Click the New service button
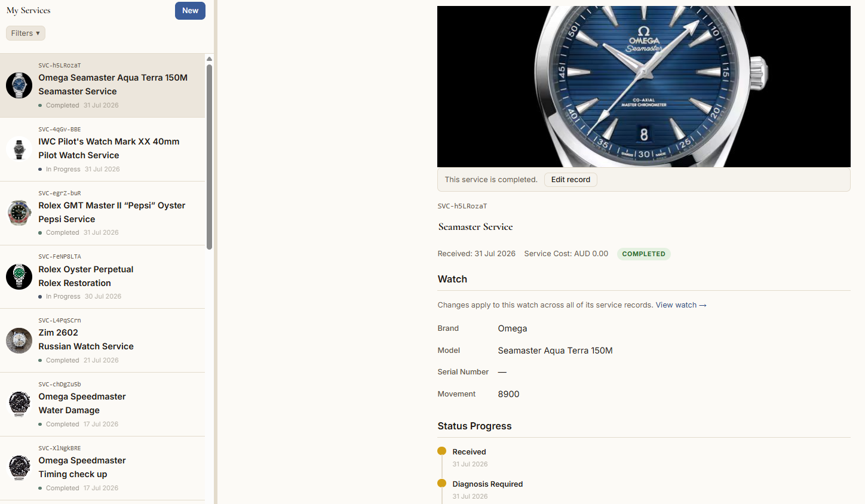Viewport: 865px width, 504px height. pos(190,11)
